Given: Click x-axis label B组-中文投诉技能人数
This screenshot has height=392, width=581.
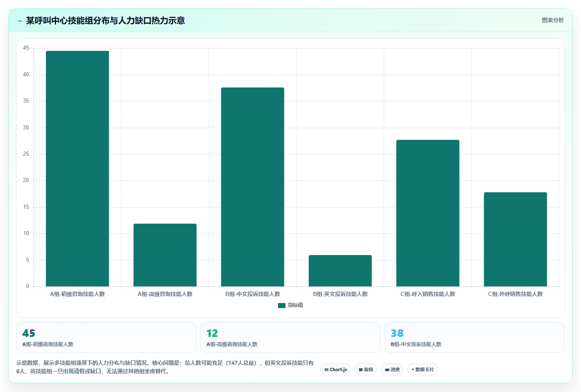Looking at the screenshot, I should point(252,294).
